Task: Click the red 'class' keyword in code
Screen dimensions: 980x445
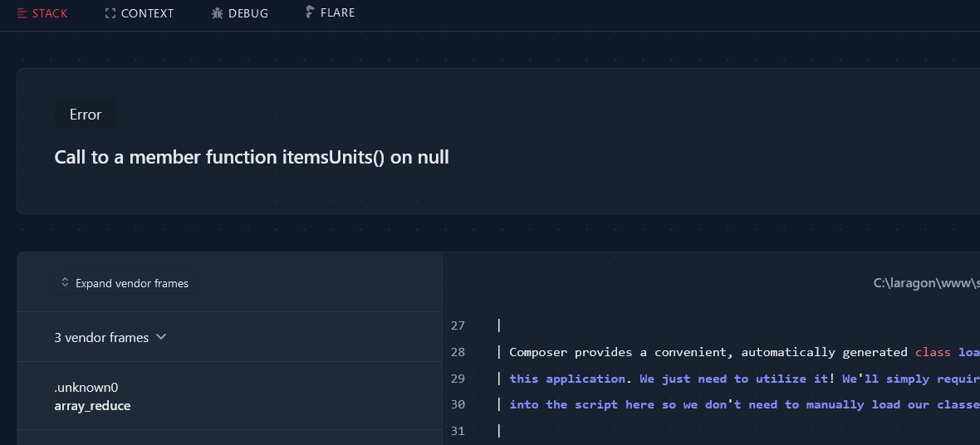Action: [933, 352]
